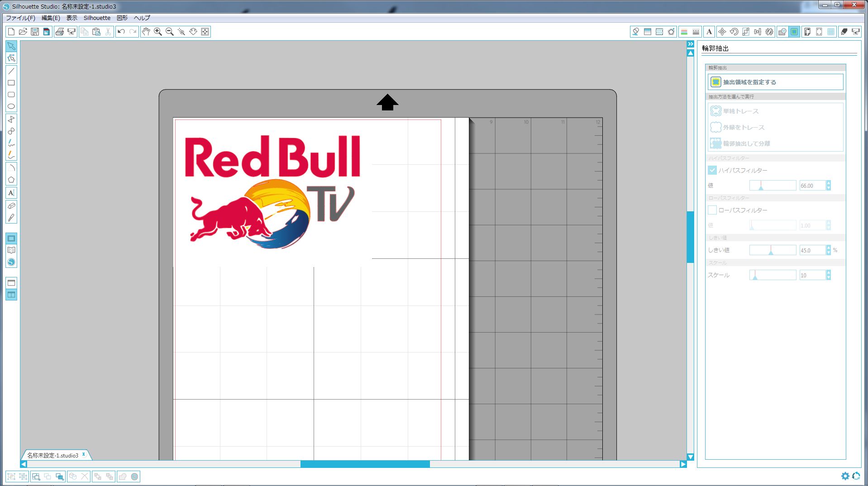
Task: Select the line drawing tool
Action: [11, 71]
